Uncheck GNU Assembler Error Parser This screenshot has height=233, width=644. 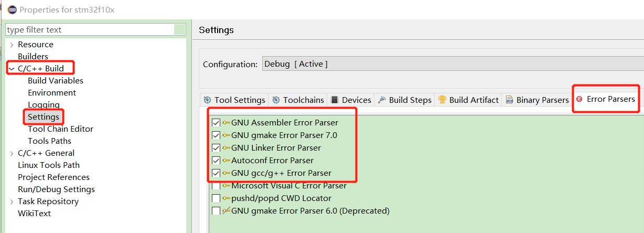[216, 123]
